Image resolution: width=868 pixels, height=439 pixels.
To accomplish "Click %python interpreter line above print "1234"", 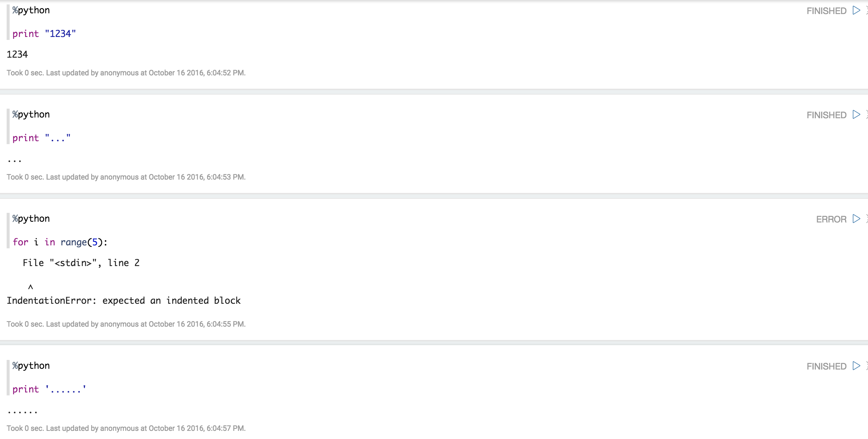I will point(31,10).
